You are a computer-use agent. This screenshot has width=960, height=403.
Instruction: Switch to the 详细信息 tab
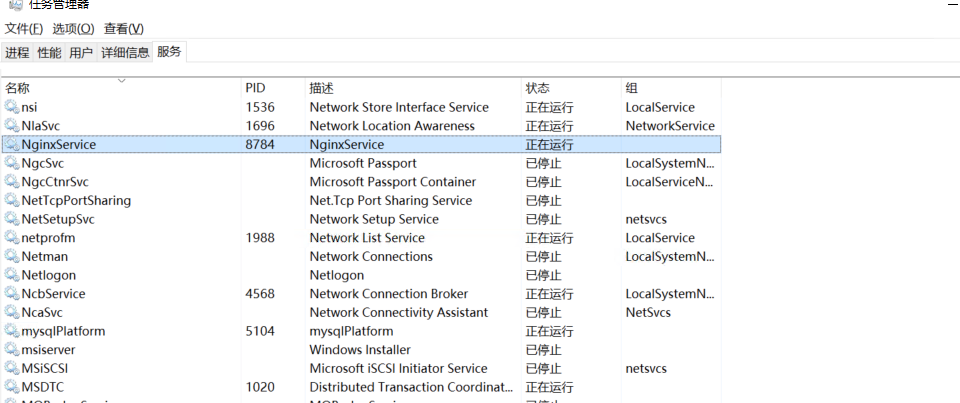point(125,53)
